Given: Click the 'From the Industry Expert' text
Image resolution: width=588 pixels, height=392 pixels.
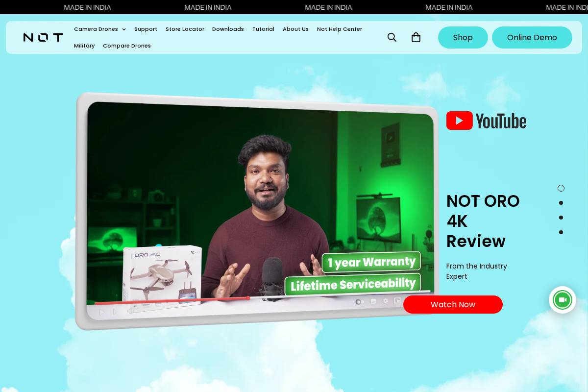Looking at the screenshot, I should [477, 271].
